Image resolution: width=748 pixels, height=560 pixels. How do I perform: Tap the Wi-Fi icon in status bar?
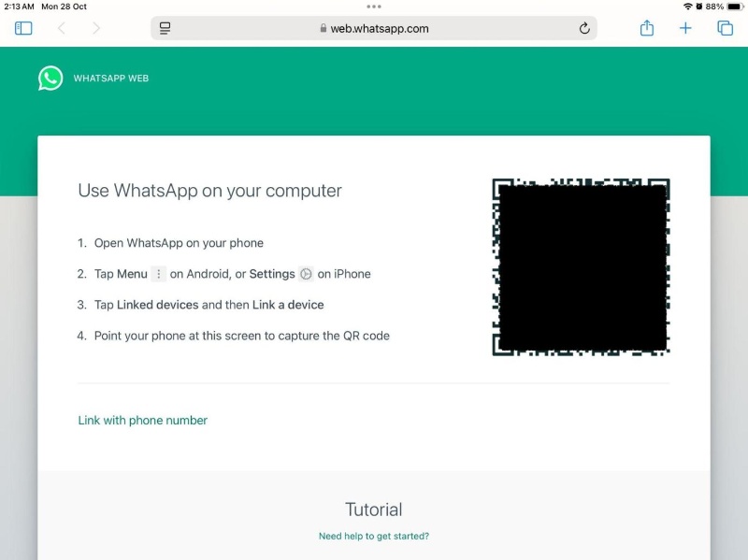(687, 7)
